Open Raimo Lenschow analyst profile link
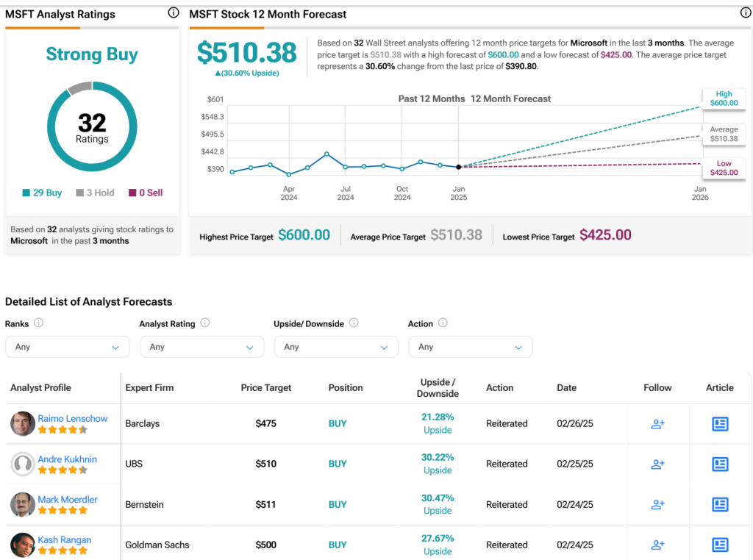 [x=73, y=418]
